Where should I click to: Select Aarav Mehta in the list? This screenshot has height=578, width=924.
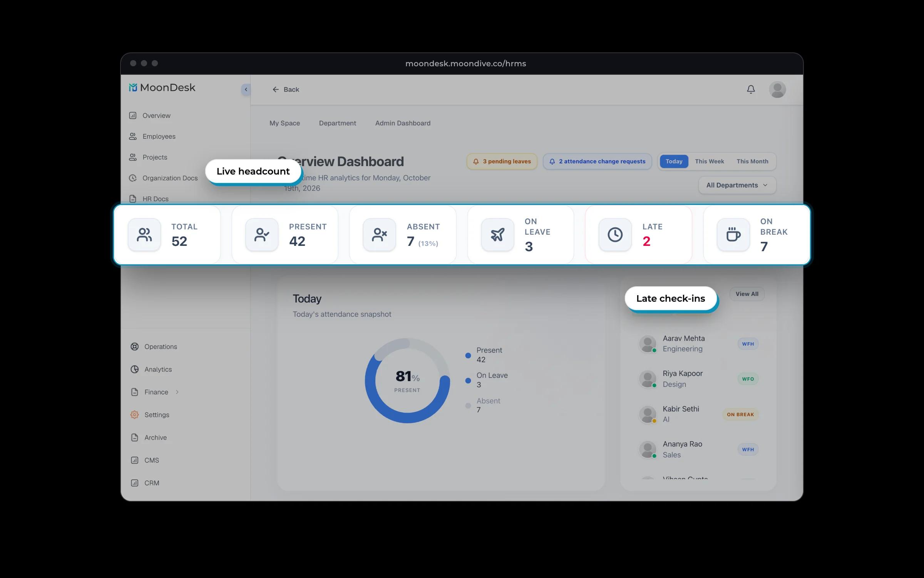(x=698, y=344)
